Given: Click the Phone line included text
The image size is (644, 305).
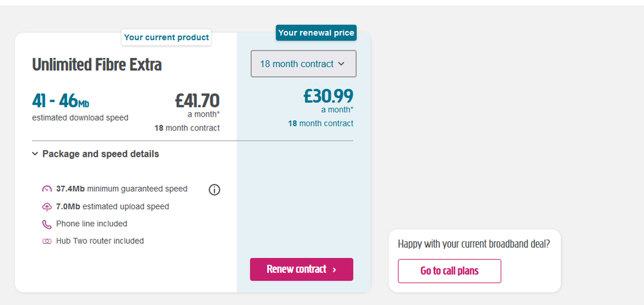Looking at the screenshot, I should point(92,224).
